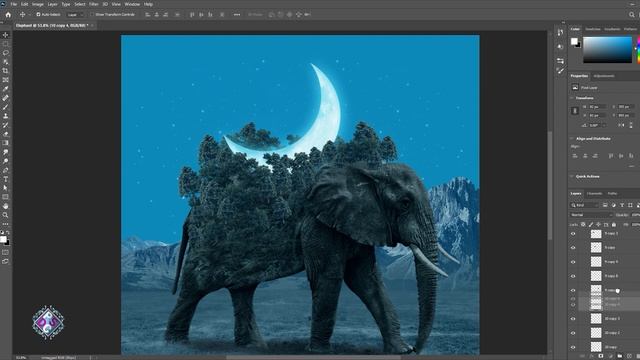Select the Crop tool
The width and height of the screenshot is (640, 360).
tap(5, 71)
